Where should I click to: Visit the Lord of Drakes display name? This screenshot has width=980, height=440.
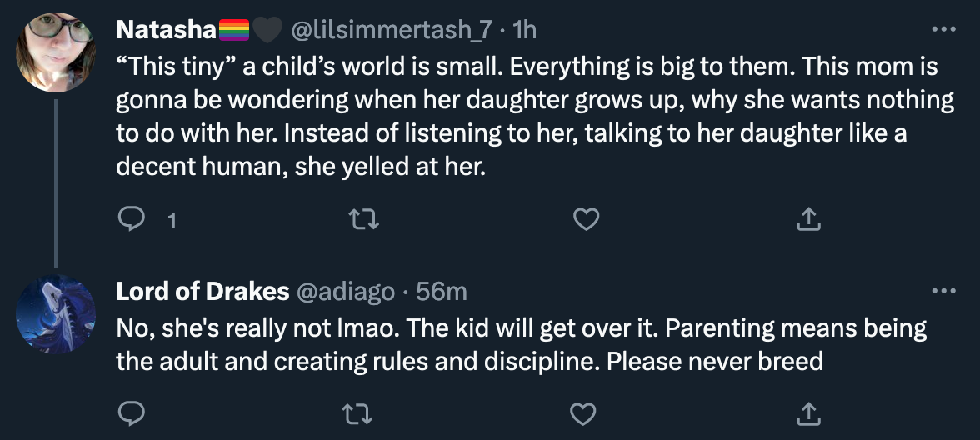pyautogui.click(x=202, y=292)
